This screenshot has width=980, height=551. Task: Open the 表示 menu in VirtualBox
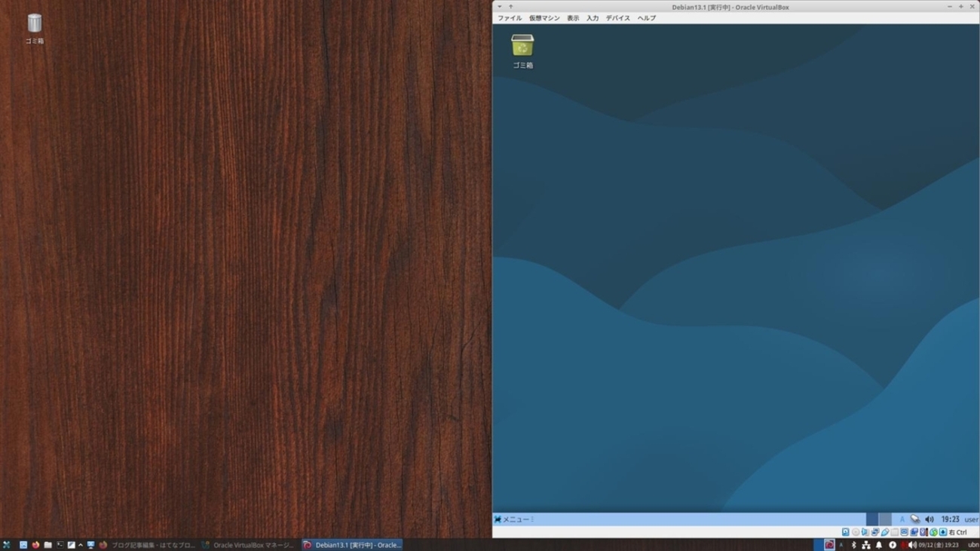coord(573,18)
